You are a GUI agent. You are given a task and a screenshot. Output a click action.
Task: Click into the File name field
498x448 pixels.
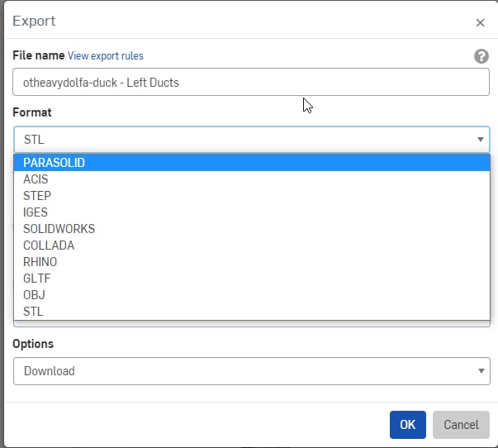pyautogui.click(x=251, y=82)
